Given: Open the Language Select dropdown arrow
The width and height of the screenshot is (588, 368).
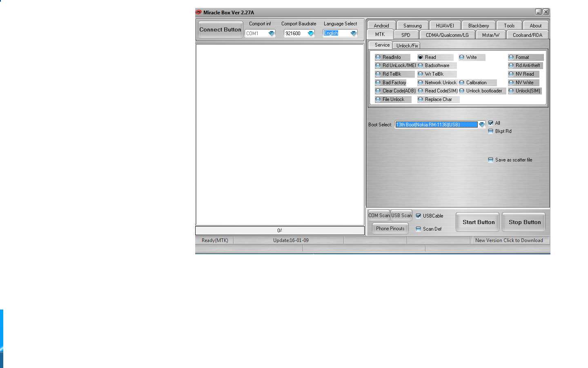Looking at the screenshot, I should [x=354, y=34].
